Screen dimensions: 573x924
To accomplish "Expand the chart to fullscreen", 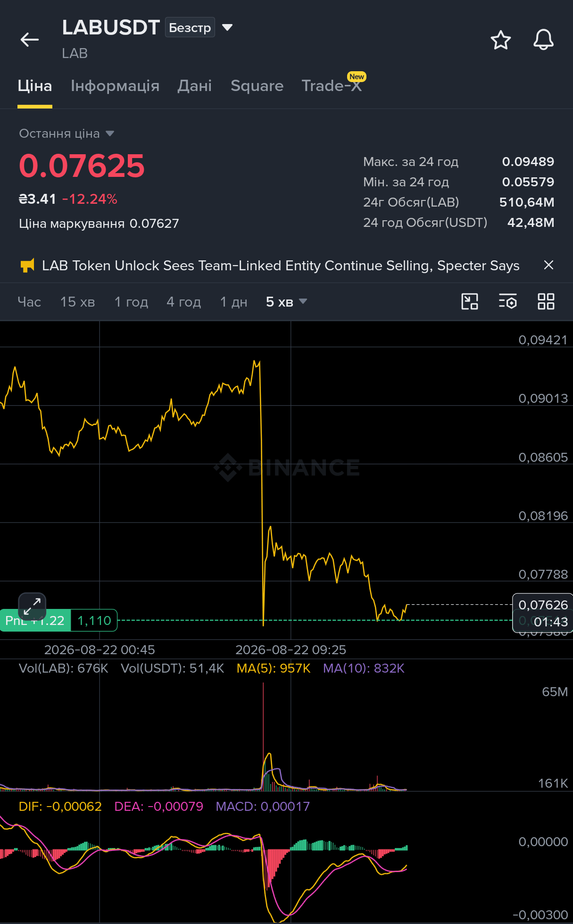I will tap(32, 606).
